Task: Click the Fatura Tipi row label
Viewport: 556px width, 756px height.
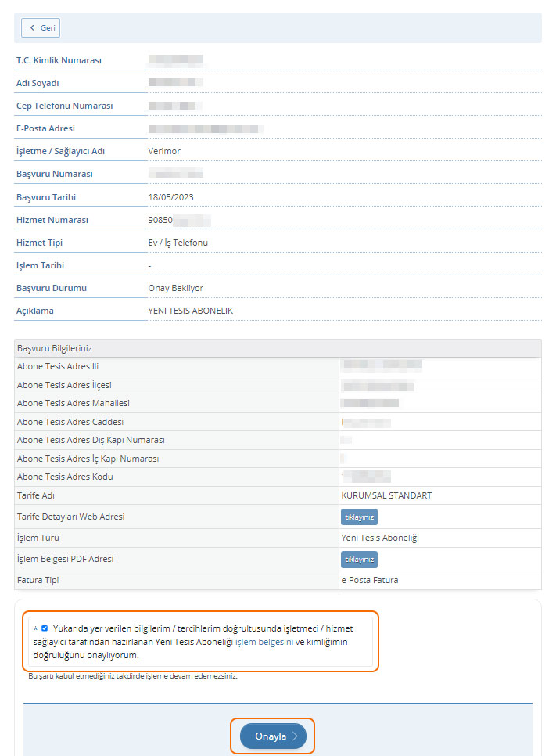Action: (38, 580)
